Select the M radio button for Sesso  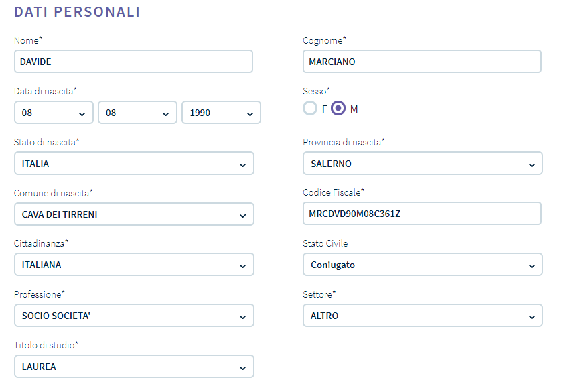[338, 109]
